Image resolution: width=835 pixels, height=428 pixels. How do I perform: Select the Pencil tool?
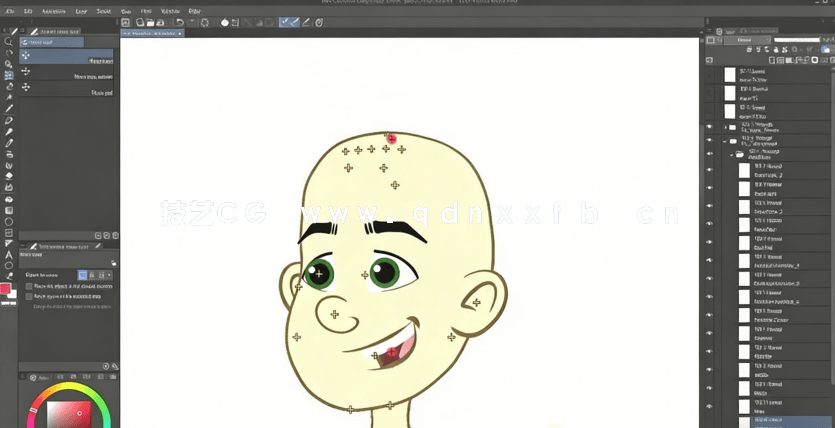coord(9,131)
